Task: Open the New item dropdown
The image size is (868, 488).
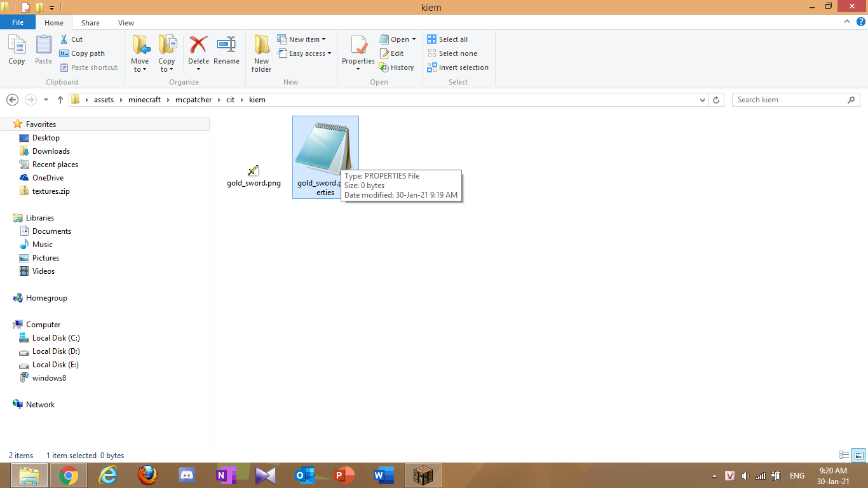Action: coord(302,39)
